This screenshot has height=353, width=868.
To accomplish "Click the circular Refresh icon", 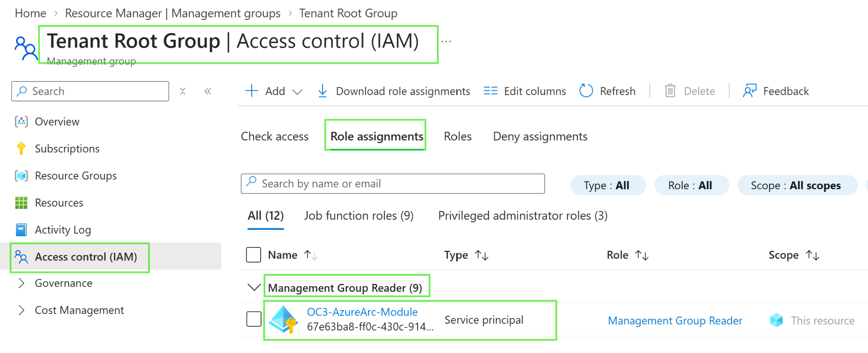I will pyautogui.click(x=586, y=91).
